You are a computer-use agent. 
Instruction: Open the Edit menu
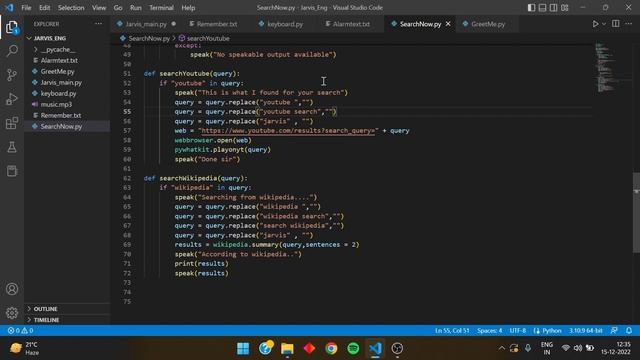[44, 8]
